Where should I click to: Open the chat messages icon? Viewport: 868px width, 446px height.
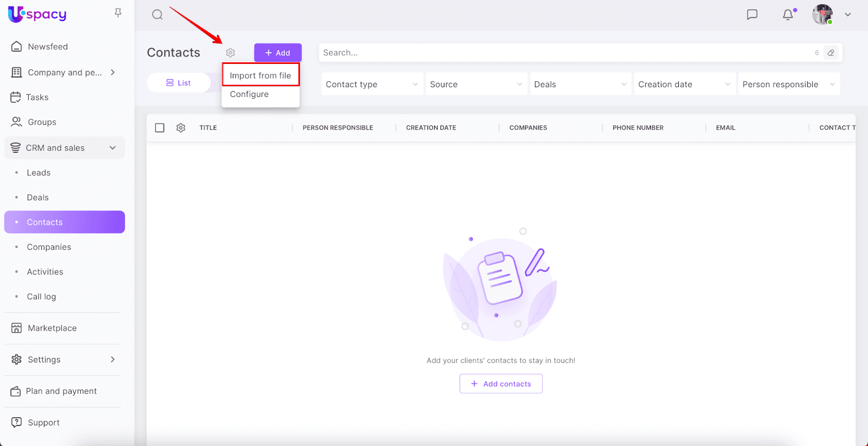752,15
